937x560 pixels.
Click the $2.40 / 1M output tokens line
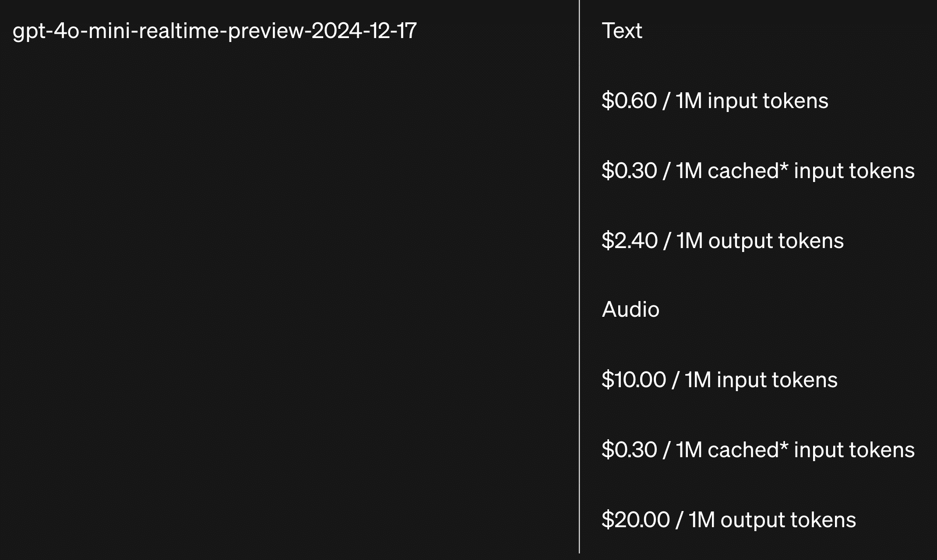click(x=722, y=241)
